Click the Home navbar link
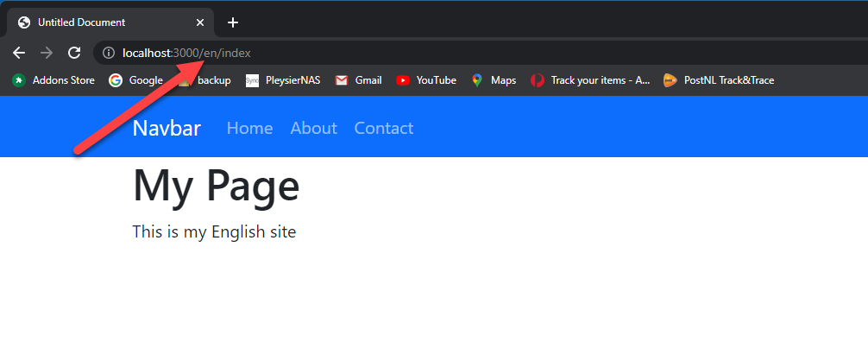Viewport: 868px width, 342px height. click(249, 128)
